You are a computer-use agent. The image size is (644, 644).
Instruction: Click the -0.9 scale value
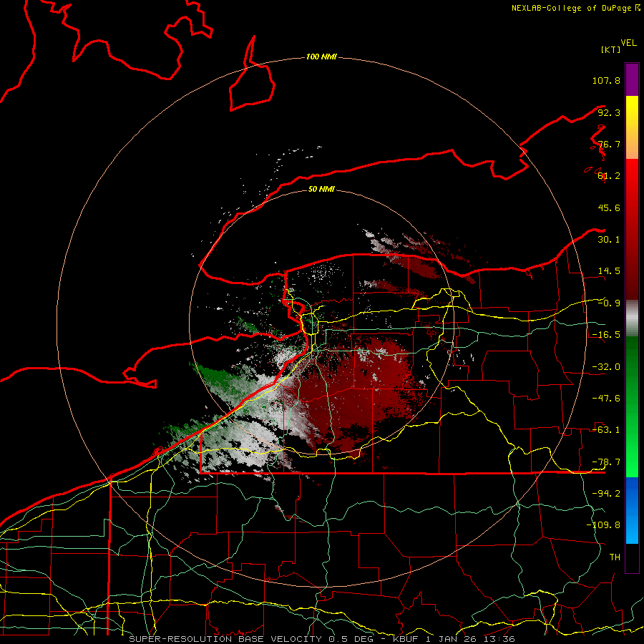(x=609, y=303)
